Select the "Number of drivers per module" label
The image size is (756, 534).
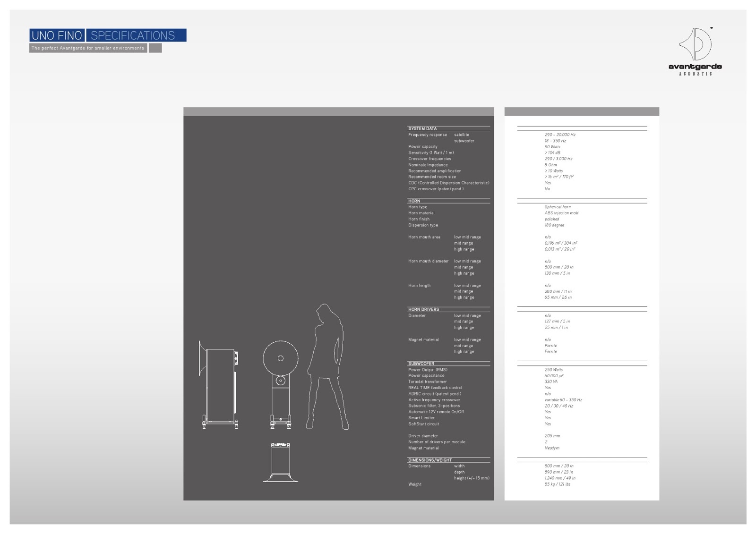(437, 442)
